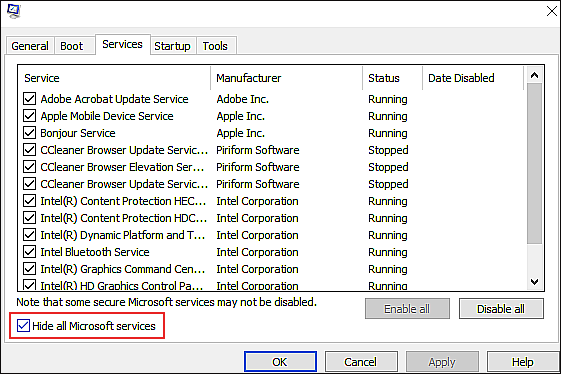Click the Enable all button
The height and width of the screenshot is (374, 561).
407,309
